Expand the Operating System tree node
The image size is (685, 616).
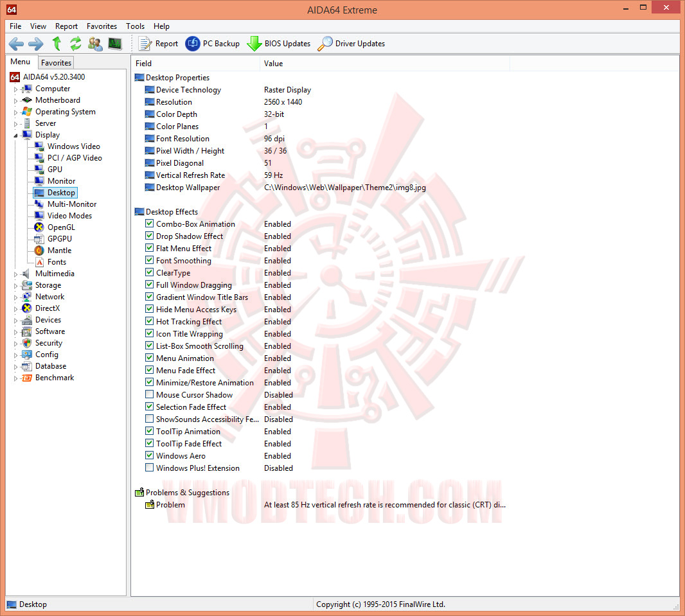[x=15, y=112]
